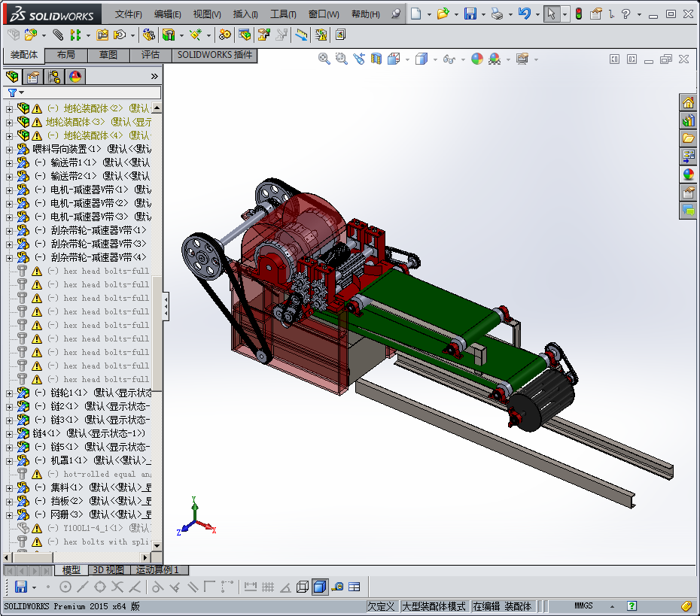Select 集料<1> item in tree
The width and height of the screenshot is (700, 616).
[85, 487]
